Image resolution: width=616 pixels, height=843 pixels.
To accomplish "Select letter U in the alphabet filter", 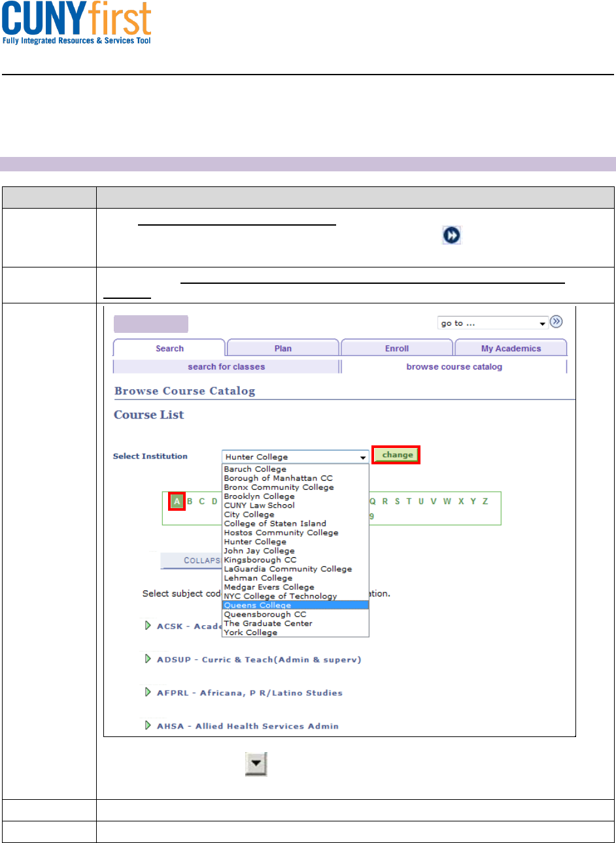I will point(421,502).
